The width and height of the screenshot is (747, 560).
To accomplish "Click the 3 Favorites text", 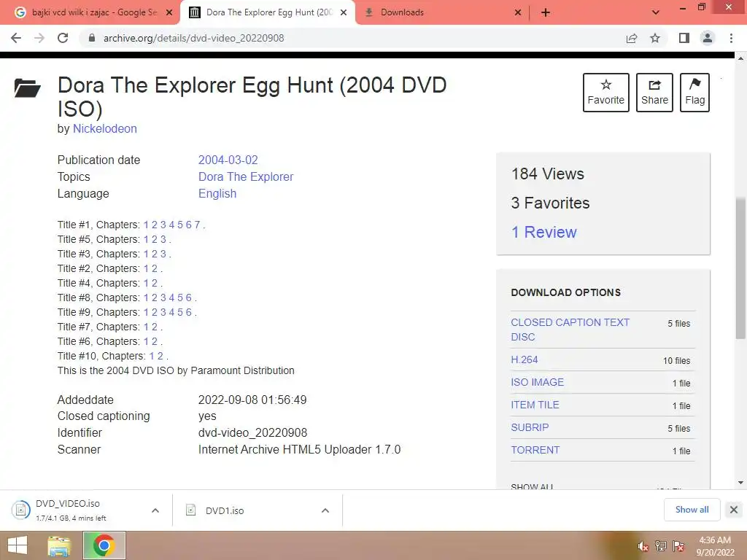I will point(550,203).
